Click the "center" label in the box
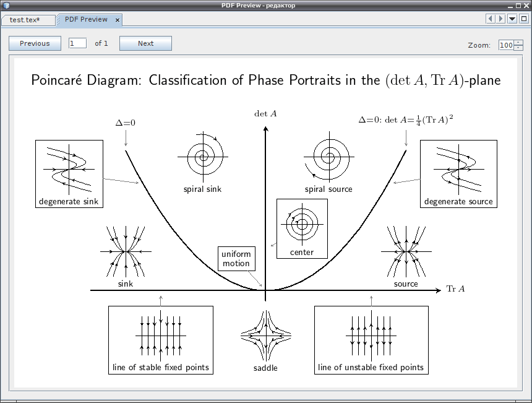The height and width of the screenshot is (403, 532). point(302,252)
